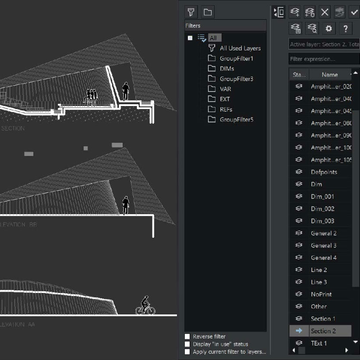Click current-layer arrow icon of Section 2

[x=299, y=331]
